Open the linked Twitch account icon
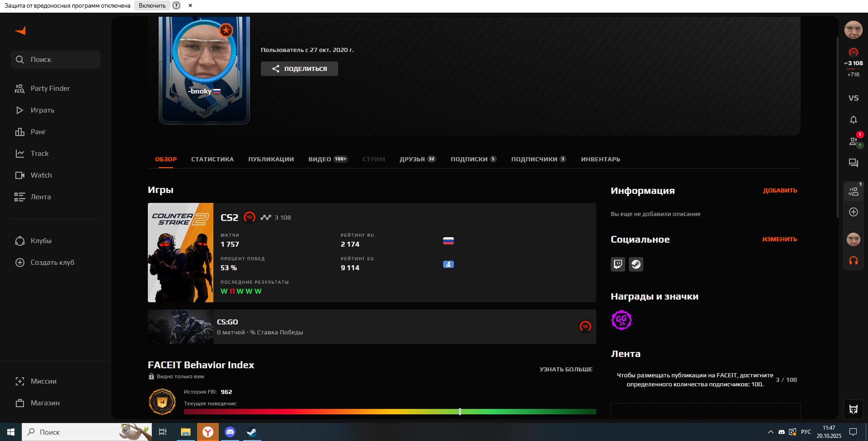This screenshot has height=441, width=868. tap(618, 264)
